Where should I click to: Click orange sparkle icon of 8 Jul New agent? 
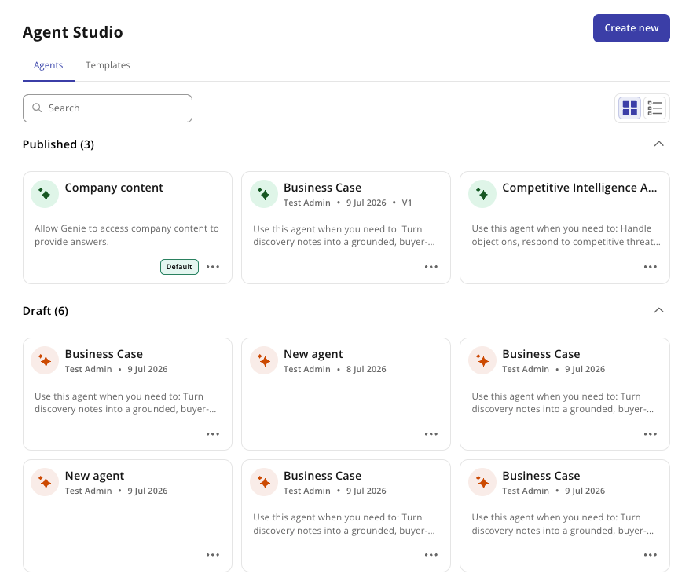pyautogui.click(x=264, y=360)
